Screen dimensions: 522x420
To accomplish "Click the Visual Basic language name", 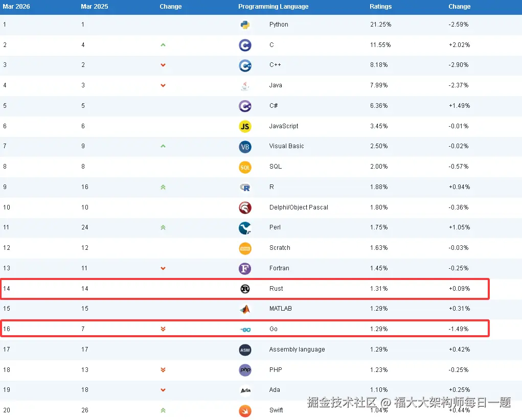I will tap(286, 146).
